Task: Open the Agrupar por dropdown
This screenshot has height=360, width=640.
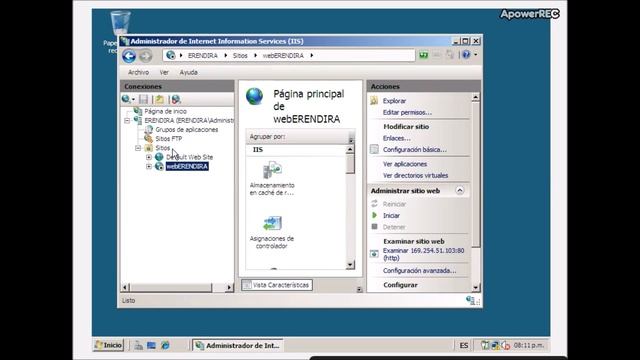Action: pyautogui.click(x=351, y=140)
